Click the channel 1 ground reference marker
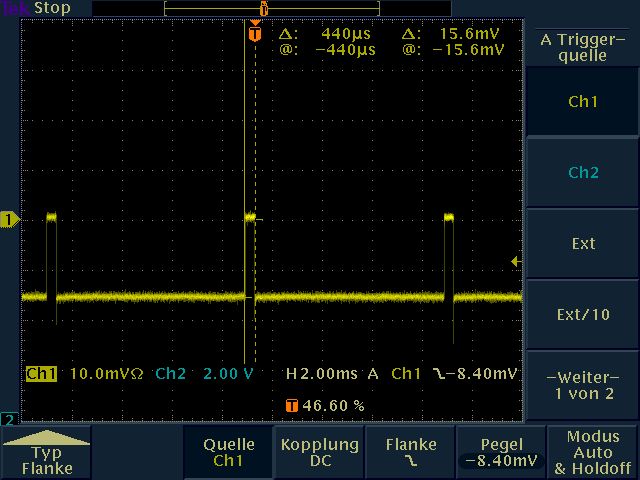Viewport: 640px width, 480px height. pyautogui.click(x=8, y=218)
